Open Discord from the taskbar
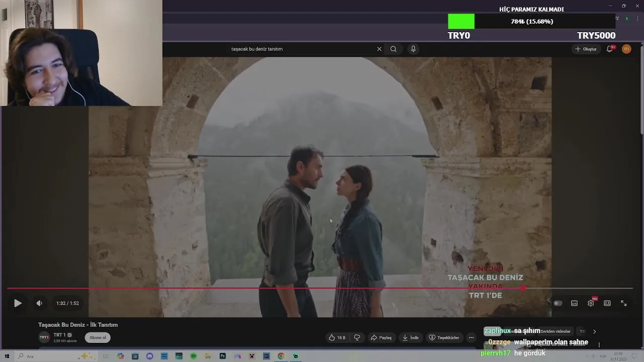 149,356
